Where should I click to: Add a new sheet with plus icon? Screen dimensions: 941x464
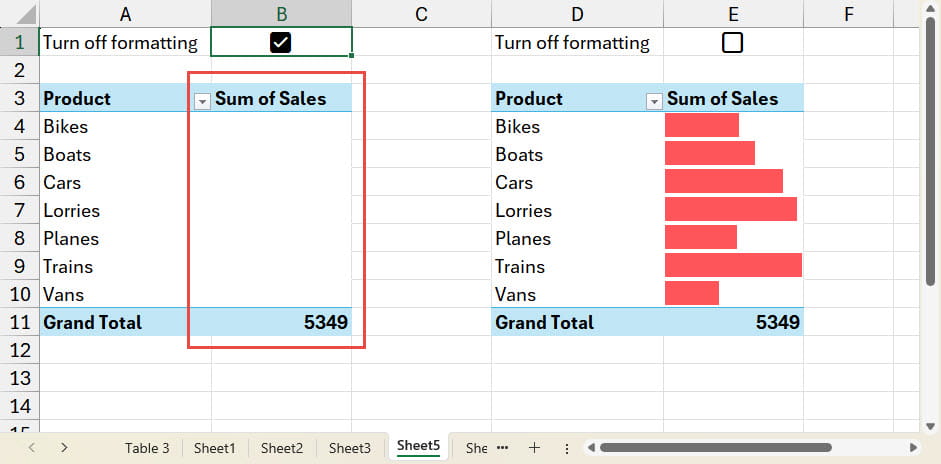coord(534,448)
